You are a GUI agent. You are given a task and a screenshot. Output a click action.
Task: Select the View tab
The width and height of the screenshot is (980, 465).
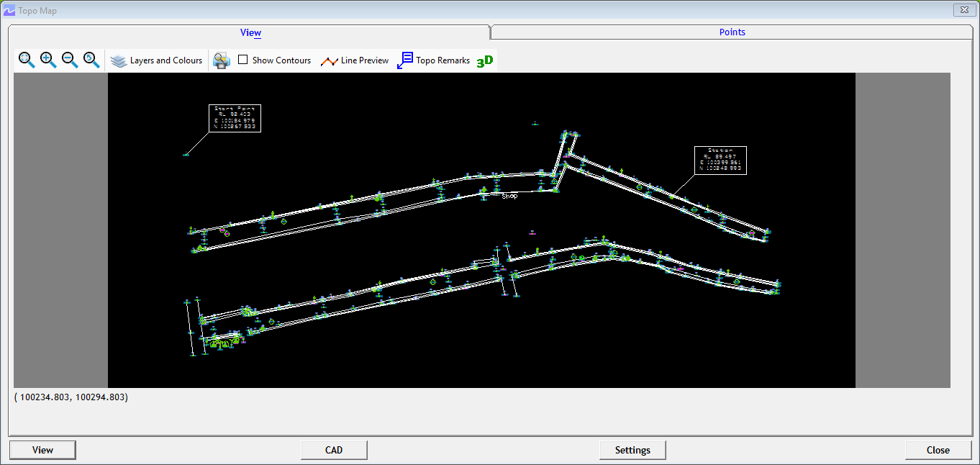coord(250,32)
